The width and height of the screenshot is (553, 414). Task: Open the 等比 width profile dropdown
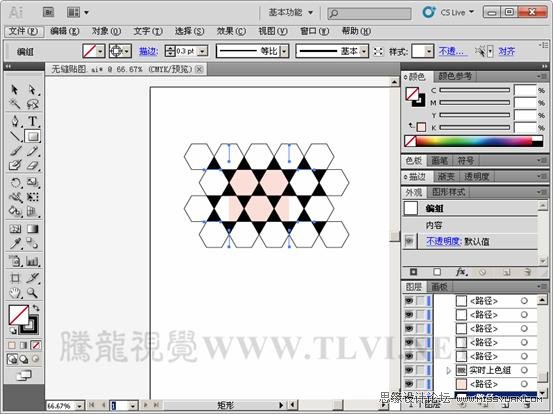(x=285, y=51)
